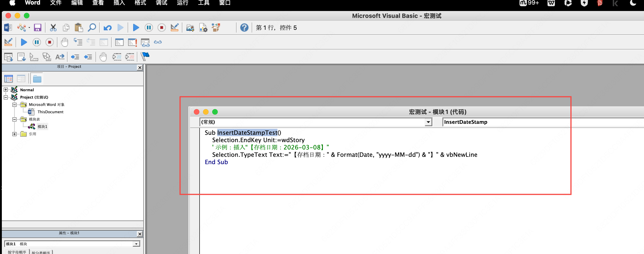Screen dimensions: 644x254
Task: Expand the Normal project tree node
Action: [6, 90]
